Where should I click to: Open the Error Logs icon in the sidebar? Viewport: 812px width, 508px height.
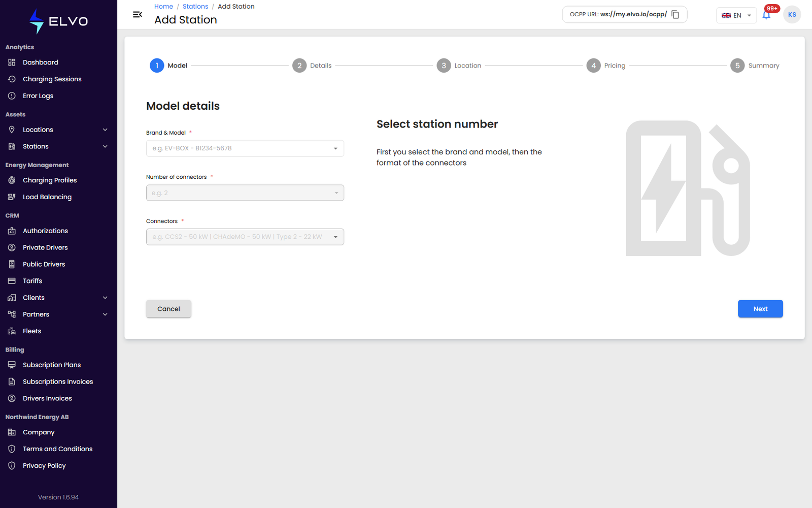(x=12, y=96)
